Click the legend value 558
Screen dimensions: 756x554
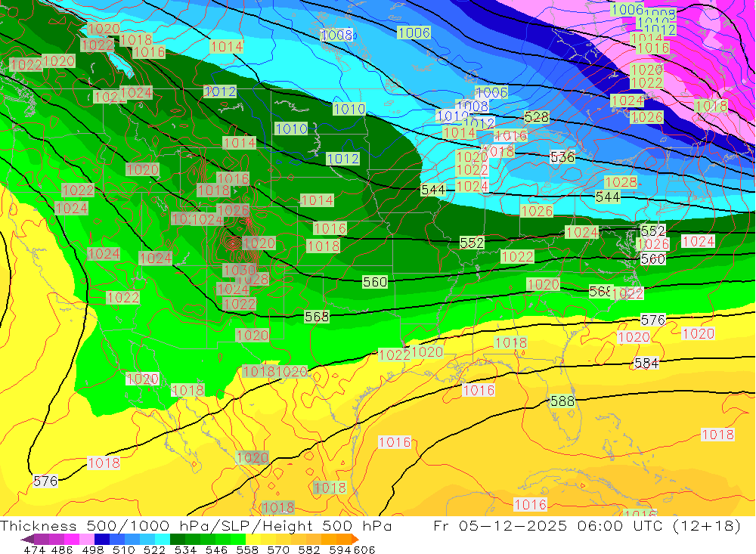coord(247,549)
